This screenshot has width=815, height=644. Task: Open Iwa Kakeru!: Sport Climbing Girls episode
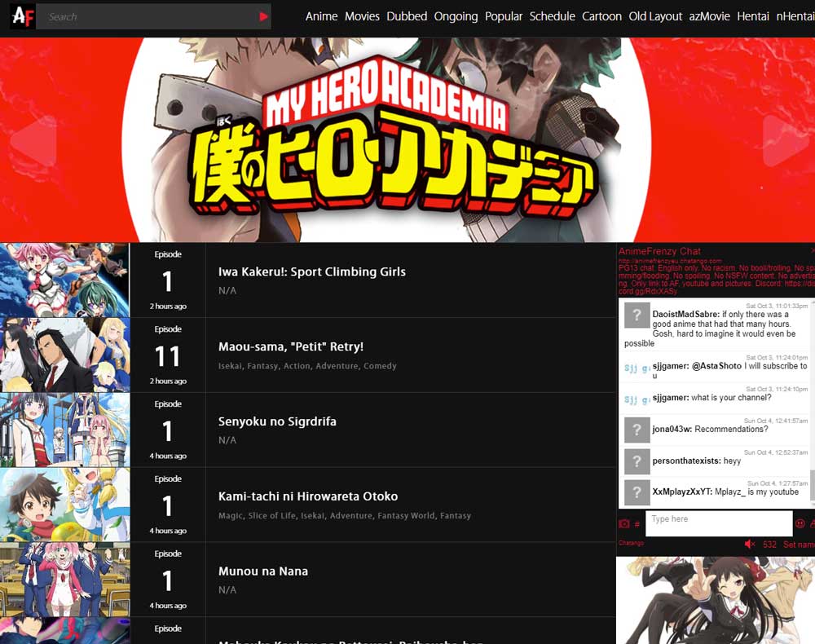point(312,271)
